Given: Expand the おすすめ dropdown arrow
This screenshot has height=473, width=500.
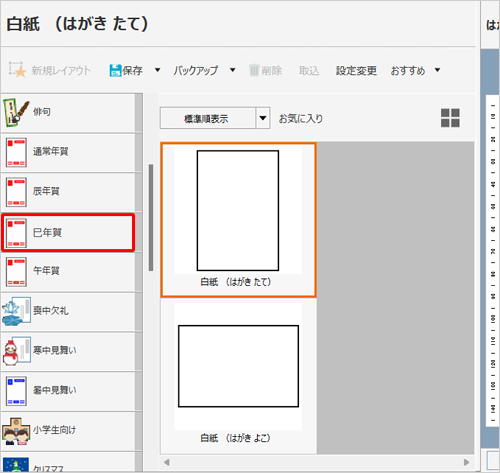Looking at the screenshot, I should 437,70.
